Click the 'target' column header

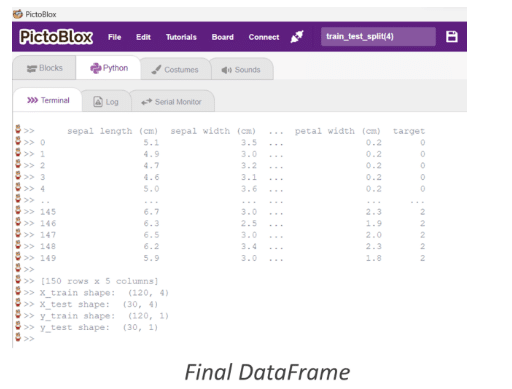(409, 131)
